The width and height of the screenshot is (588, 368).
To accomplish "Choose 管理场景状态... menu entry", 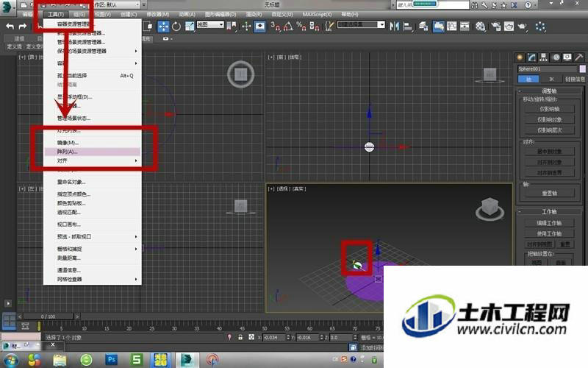I will (93, 118).
